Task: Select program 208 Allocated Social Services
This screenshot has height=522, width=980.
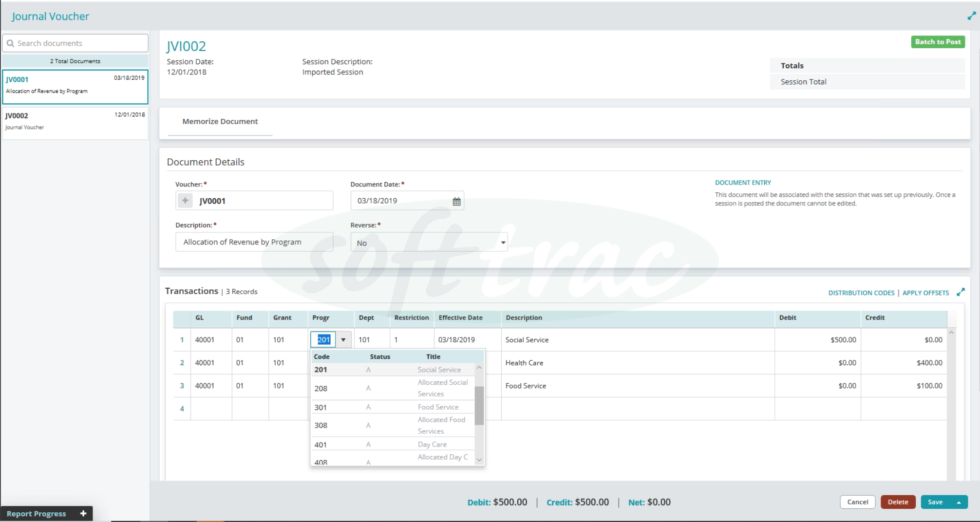Action: pos(393,388)
